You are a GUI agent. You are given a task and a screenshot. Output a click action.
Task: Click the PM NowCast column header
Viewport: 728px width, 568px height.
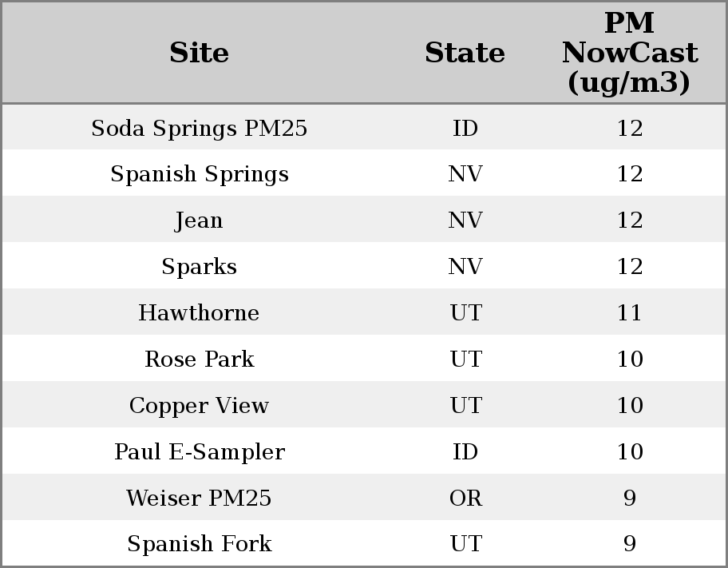[x=629, y=53]
